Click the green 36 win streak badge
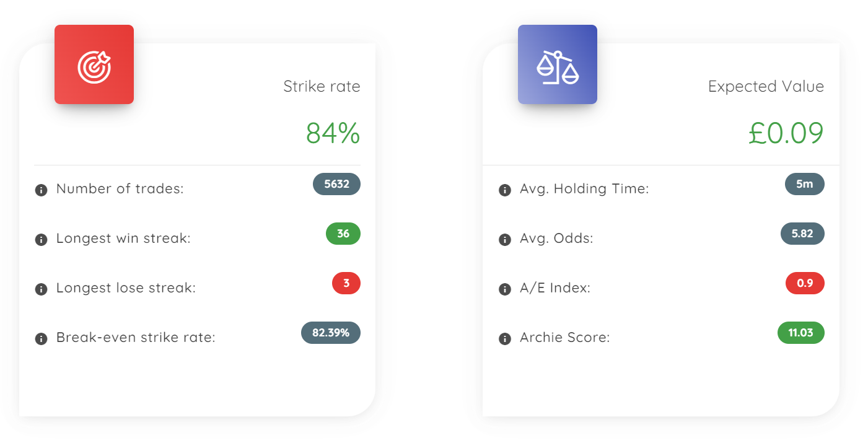This screenshot has width=868, height=443. click(343, 234)
